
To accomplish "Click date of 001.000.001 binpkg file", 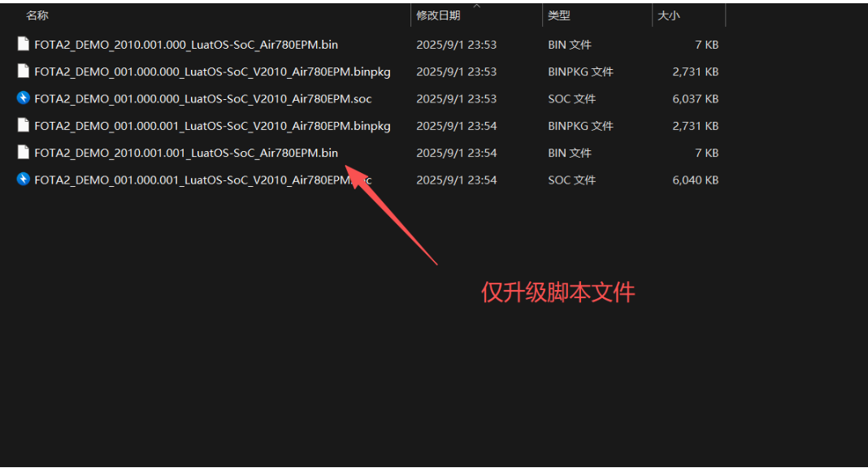I will pos(456,126).
